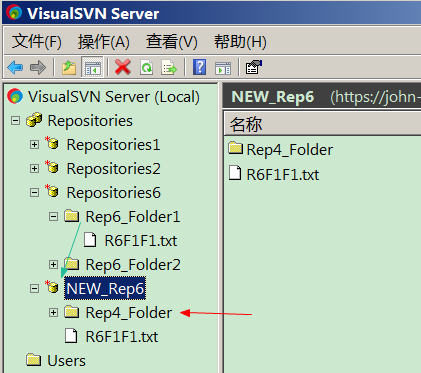Viewport: 421px width, 373px height.
Task: Click the Forward arrow toolbar icon
Action: (38, 67)
